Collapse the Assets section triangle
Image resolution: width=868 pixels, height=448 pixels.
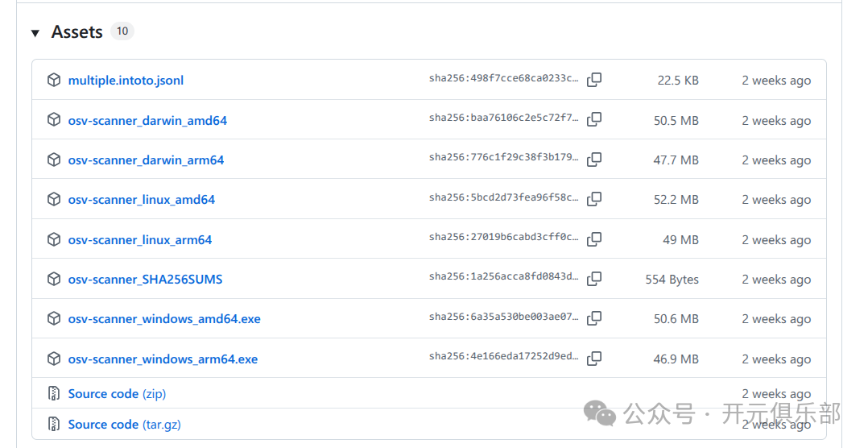pyautogui.click(x=35, y=33)
